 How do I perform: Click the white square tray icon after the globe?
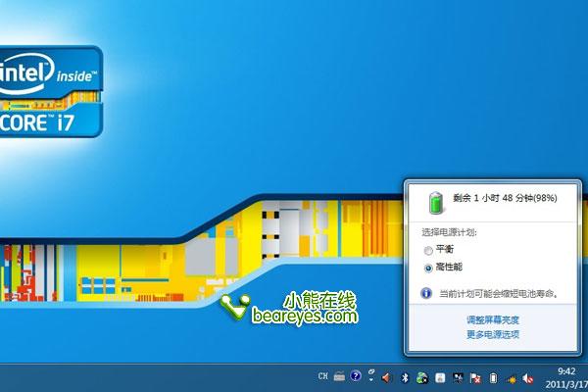pyautogui.click(x=440, y=377)
